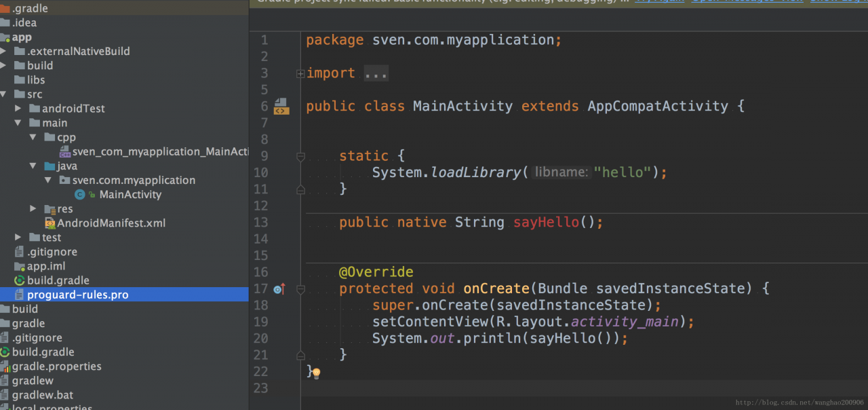Click the folded import ellipsis placeholder
The image size is (868, 410).
pyautogui.click(x=376, y=73)
